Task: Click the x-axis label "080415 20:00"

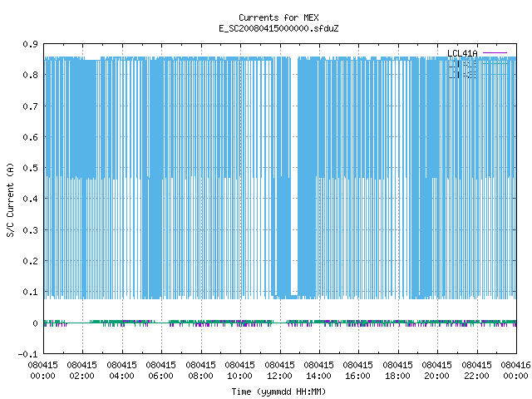Action: [437, 371]
